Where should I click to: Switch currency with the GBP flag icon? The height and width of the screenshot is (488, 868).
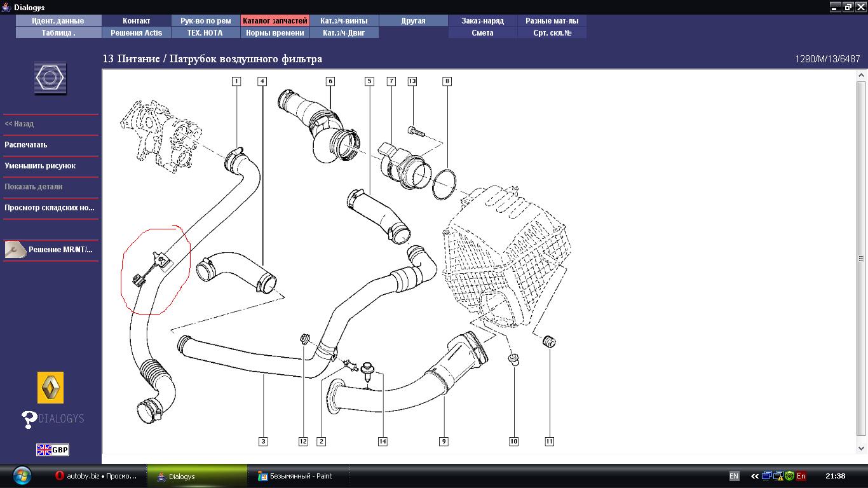point(52,450)
